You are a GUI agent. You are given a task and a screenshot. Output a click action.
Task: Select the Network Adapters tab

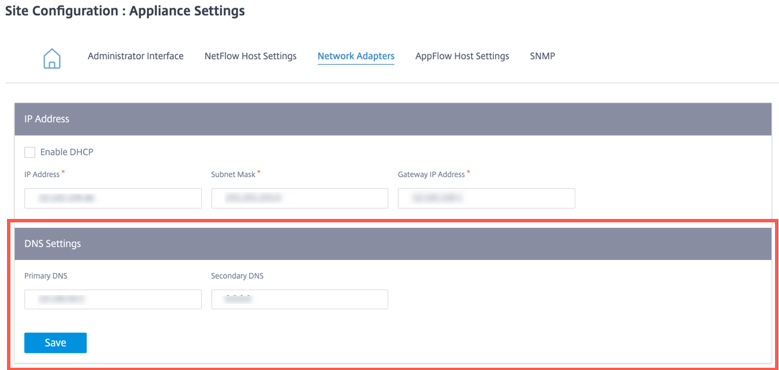[356, 56]
